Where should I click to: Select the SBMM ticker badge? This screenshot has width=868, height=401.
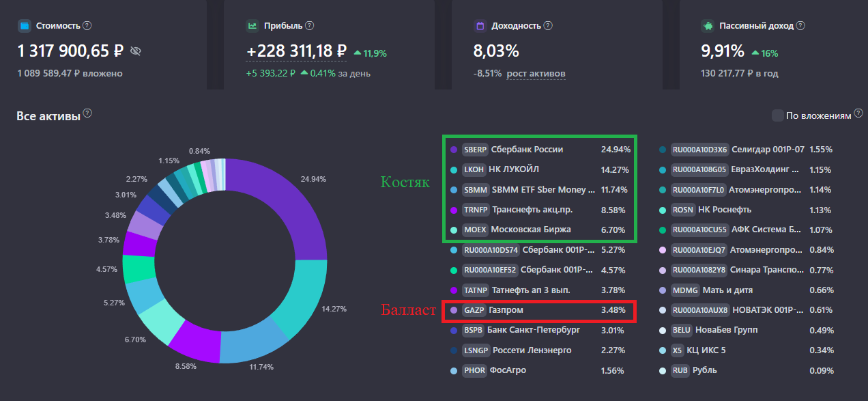[x=475, y=190]
